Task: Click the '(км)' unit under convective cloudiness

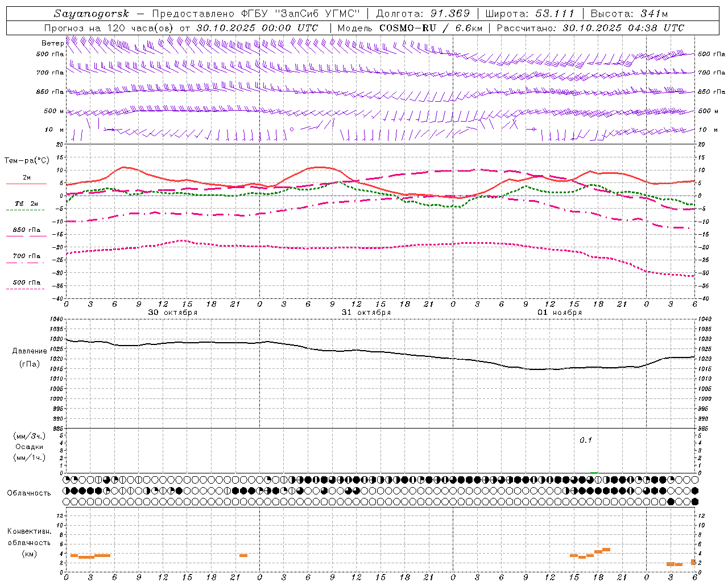Action: 30,554
